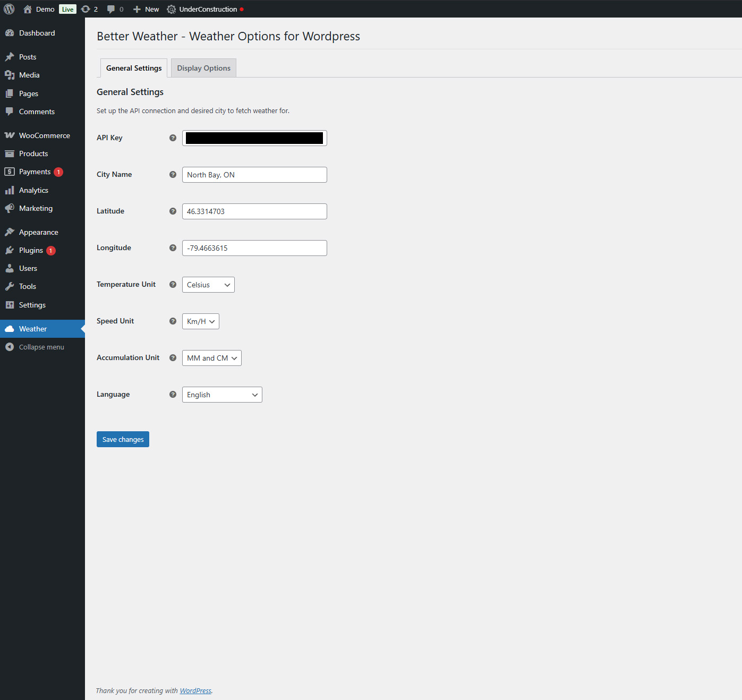
Task: Click the Comments speech bubble icon in sidebar
Action: click(x=10, y=112)
